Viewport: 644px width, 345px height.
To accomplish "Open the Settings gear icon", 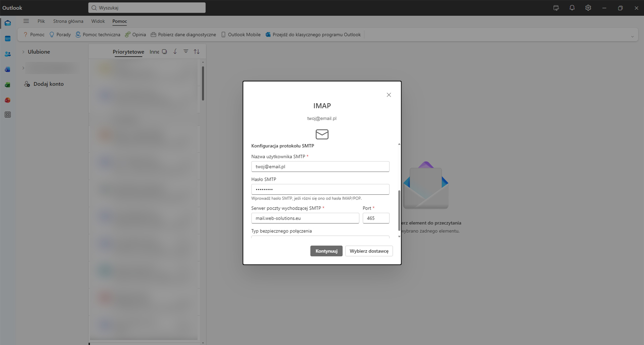I will (588, 8).
